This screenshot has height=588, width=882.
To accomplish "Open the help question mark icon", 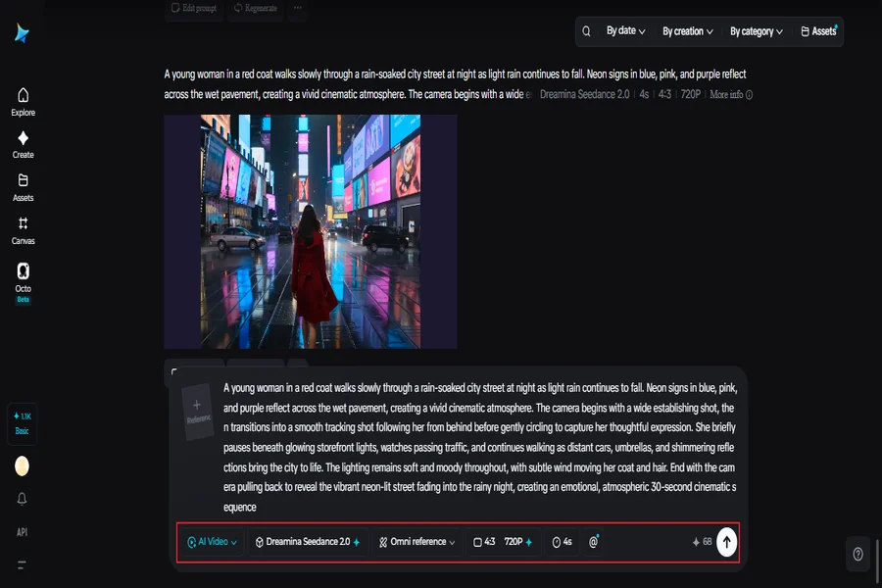I will click(857, 555).
